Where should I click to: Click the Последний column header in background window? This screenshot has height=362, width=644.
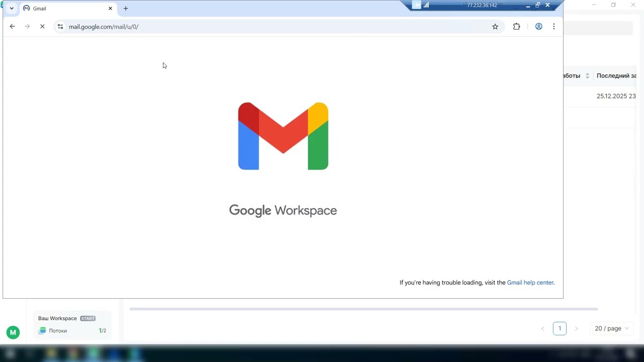[x=616, y=76]
